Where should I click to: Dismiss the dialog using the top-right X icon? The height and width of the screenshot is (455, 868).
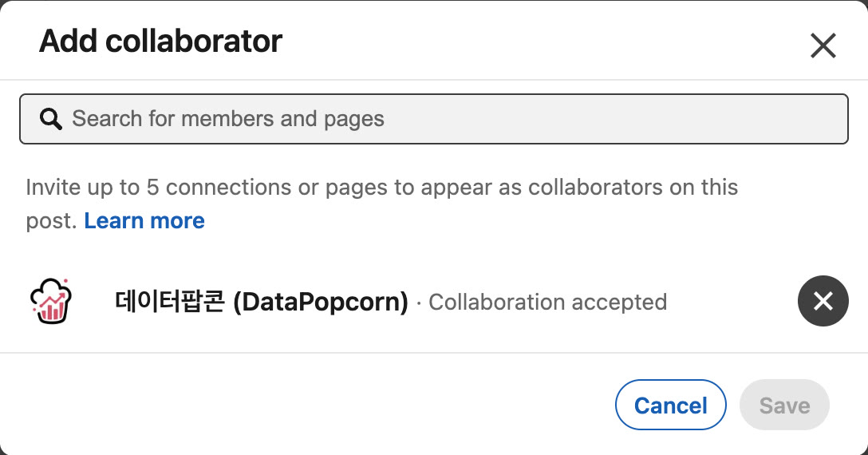tap(823, 45)
